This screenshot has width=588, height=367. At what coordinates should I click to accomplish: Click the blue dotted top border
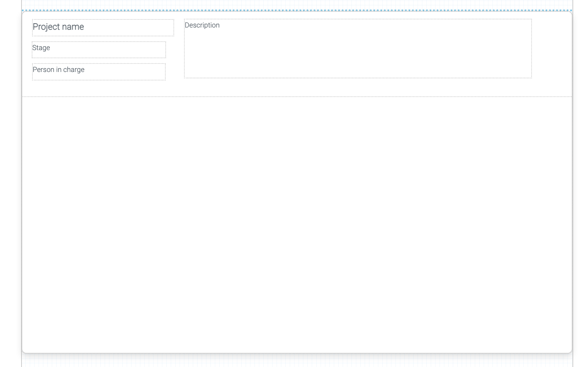pos(297,11)
